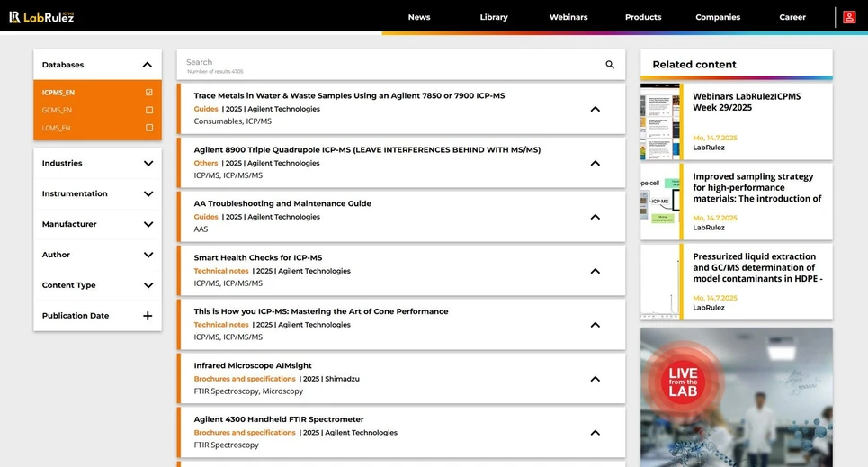Collapse Trace Metals in Water result chevron

click(x=595, y=109)
